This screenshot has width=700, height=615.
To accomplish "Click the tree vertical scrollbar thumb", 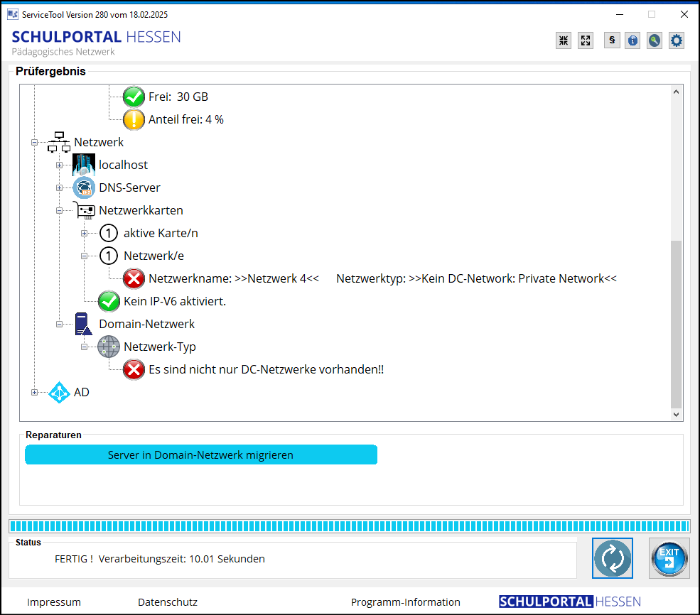I will 676,325.
